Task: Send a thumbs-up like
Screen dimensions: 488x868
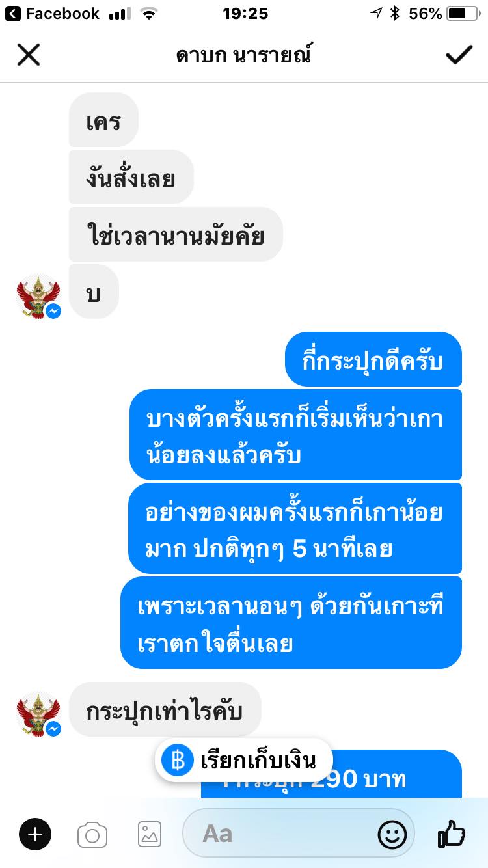Action: (x=451, y=833)
